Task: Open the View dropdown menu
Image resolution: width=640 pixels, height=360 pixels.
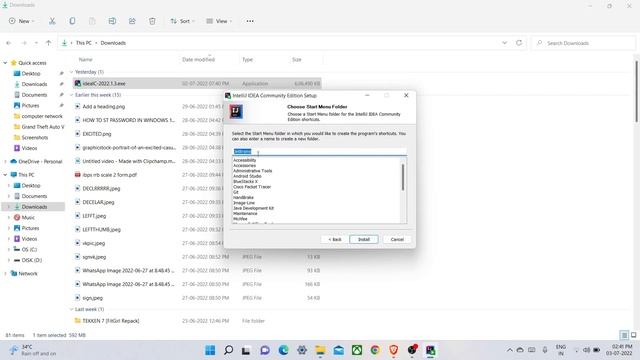Action: tap(219, 21)
